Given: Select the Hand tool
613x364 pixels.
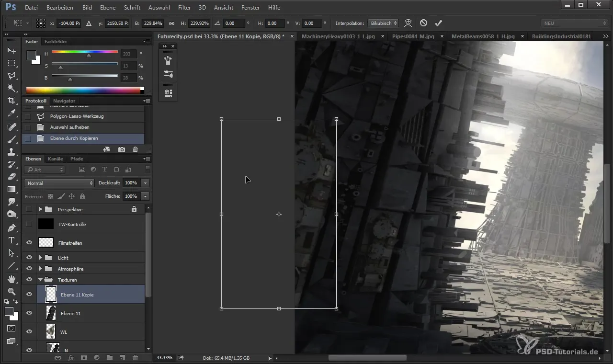Looking at the screenshot, I should 11,279.
